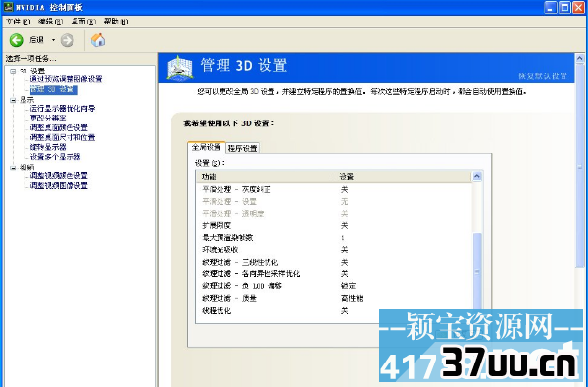
Task: Open 设置多个显示器 task
Action: click(55, 157)
